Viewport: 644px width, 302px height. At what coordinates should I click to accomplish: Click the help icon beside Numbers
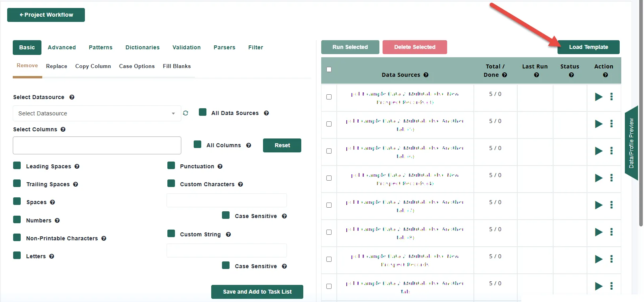pyautogui.click(x=57, y=220)
